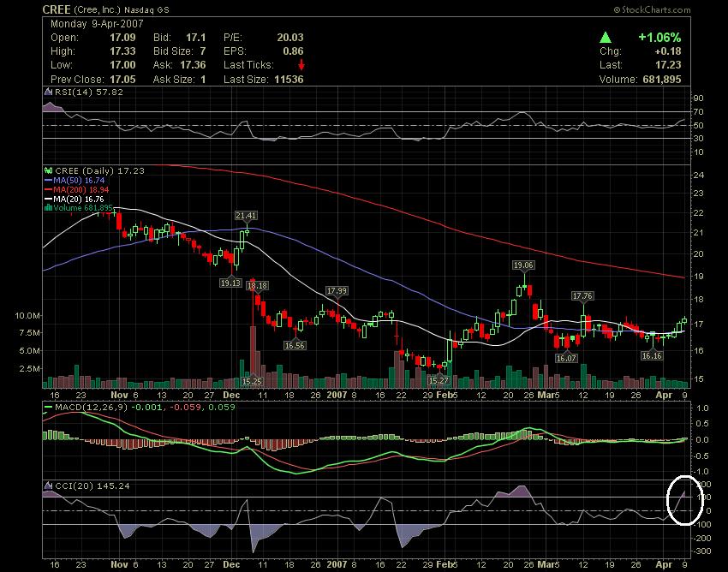The width and height of the screenshot is (728, 572).
Task: Click the Last Size value 11536
Action: (x=289, y=80)
